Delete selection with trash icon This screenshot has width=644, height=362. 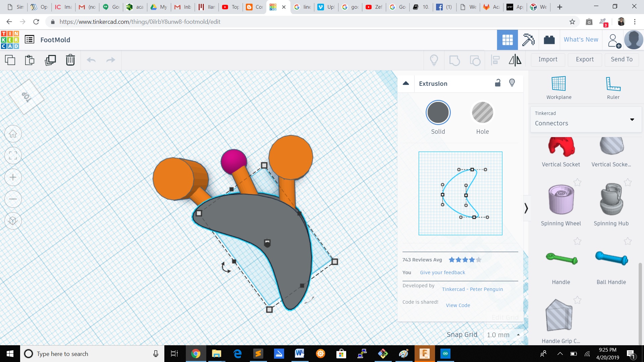pyautogui.click(x=70, y=60)
